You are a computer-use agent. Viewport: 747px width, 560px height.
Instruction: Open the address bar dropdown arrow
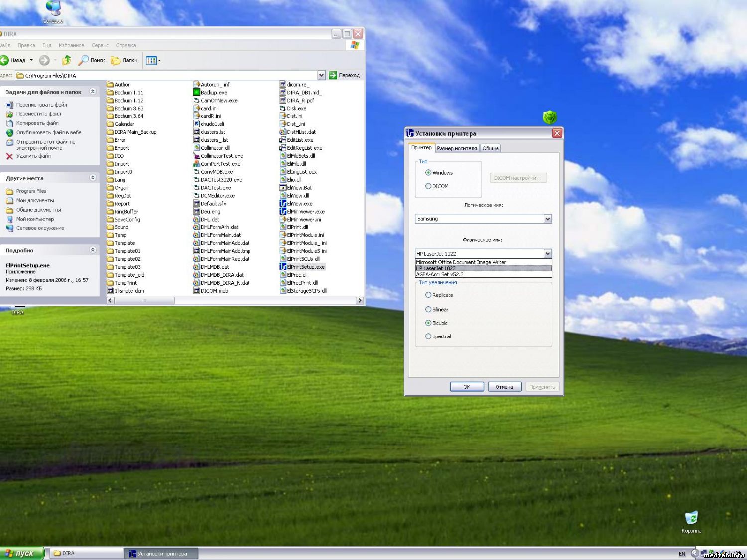coord(321,75)
